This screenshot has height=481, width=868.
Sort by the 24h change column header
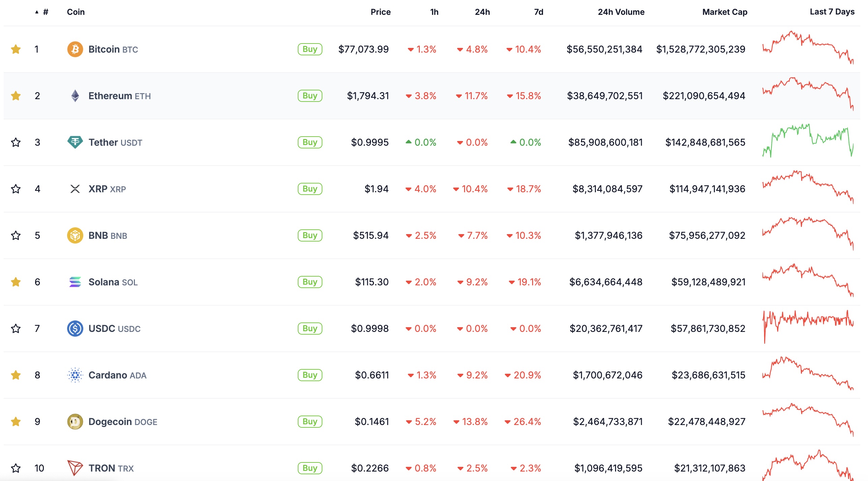[x=482, y=12]
